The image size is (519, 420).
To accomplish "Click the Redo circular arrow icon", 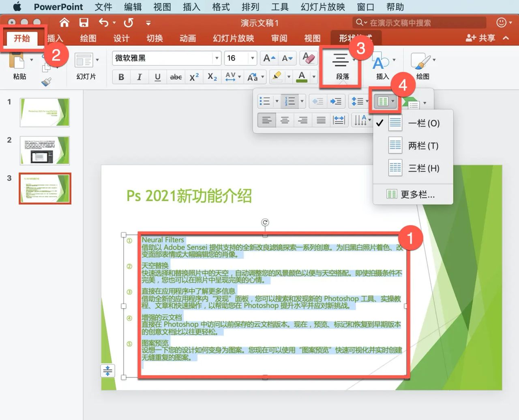I will tap(129, 23).
